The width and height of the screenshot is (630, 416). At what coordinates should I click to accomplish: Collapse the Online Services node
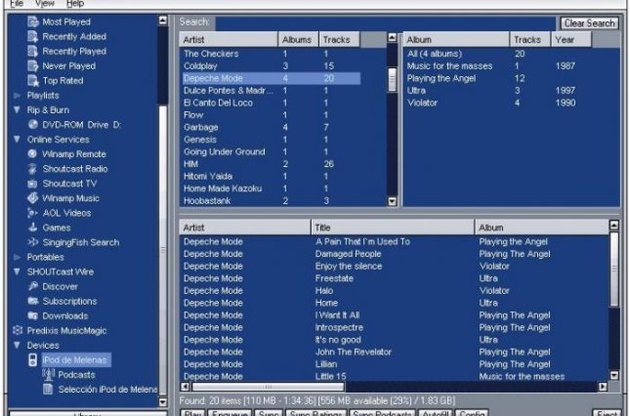(x=17, y=139)
